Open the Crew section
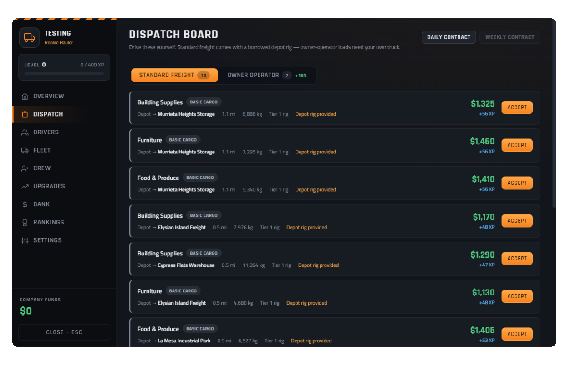The width and height of the screenshot is (576, 392). (64, 168)
